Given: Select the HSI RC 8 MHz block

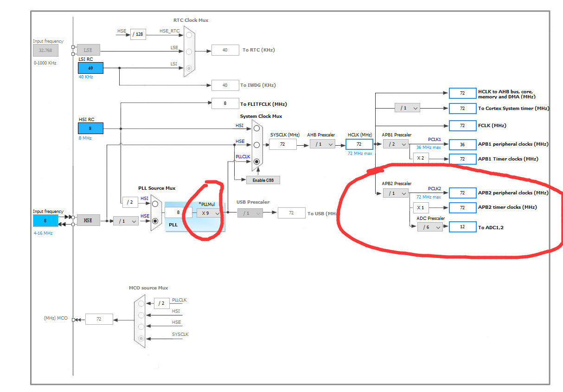Looking at the screenshot, I should coord(90,128).
